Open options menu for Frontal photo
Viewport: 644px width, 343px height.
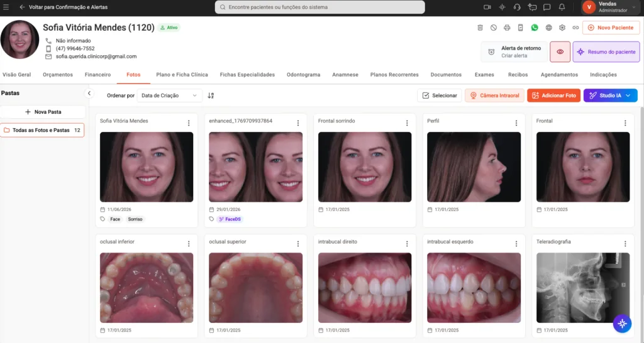coord(625,123)
